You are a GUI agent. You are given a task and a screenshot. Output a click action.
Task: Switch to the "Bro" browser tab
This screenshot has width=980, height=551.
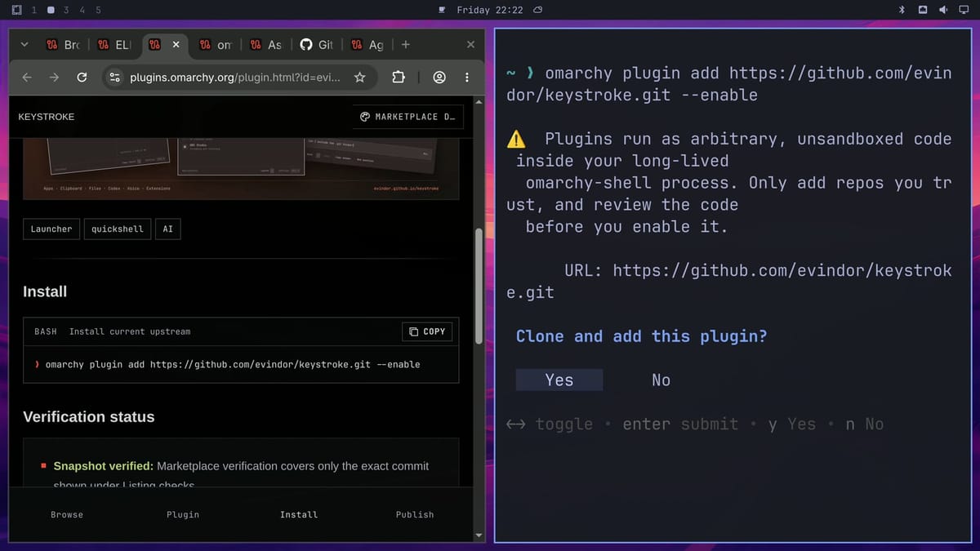[x=64, y=45]
